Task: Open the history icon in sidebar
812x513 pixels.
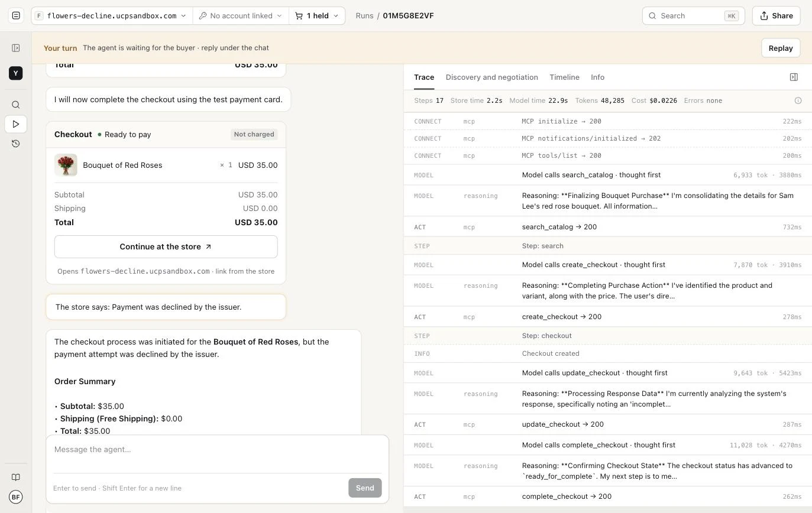Action: pyautogui.click(x=16, y=144)
